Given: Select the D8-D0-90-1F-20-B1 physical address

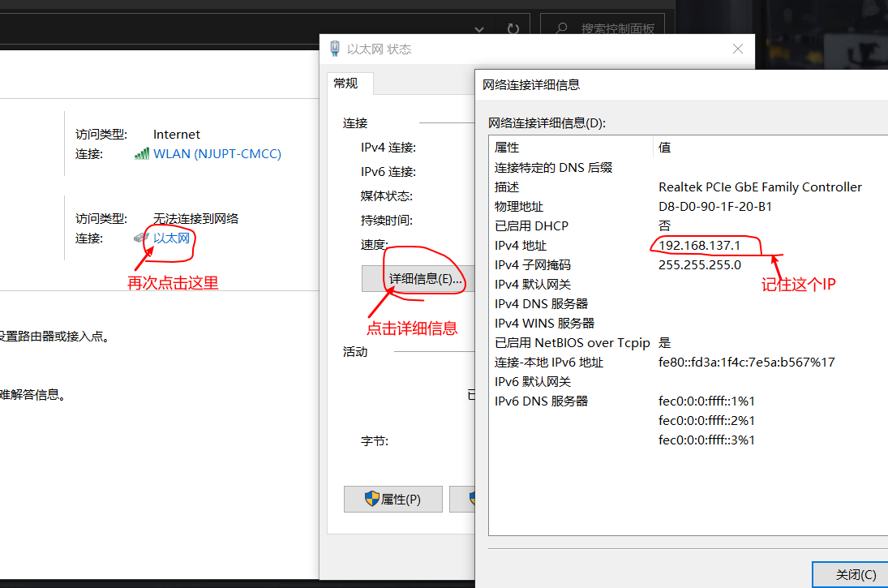Looking at the screenshot, I should pyautogui.click(x=714, y=206).
